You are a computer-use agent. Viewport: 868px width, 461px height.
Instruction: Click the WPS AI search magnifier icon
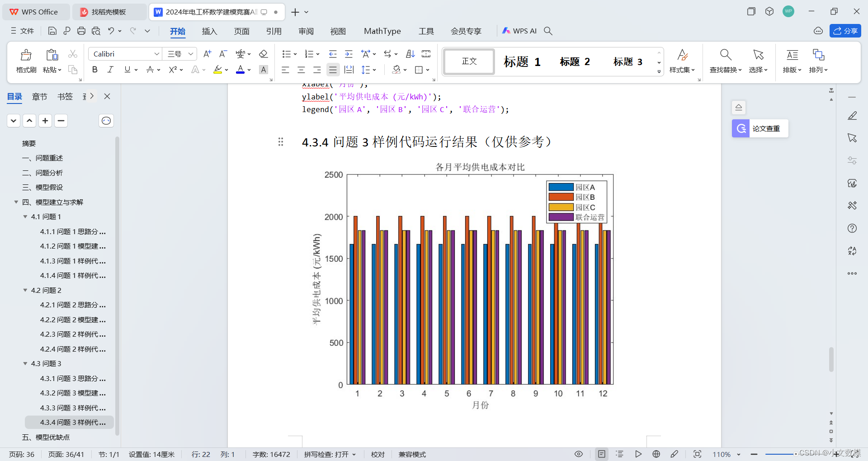click(548, 31)
